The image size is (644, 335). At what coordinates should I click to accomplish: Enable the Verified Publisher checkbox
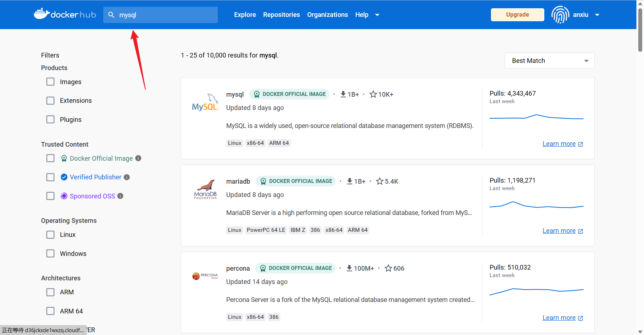[50, 177]
